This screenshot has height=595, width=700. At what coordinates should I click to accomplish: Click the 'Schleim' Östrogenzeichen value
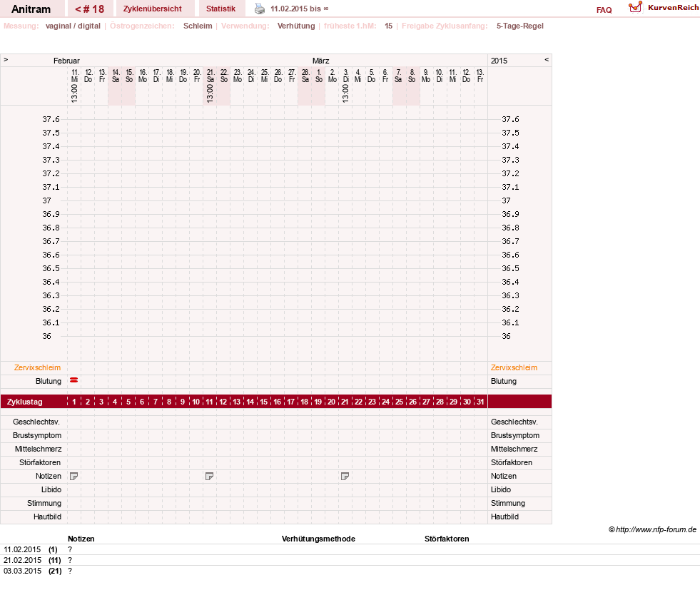(198, 26)
